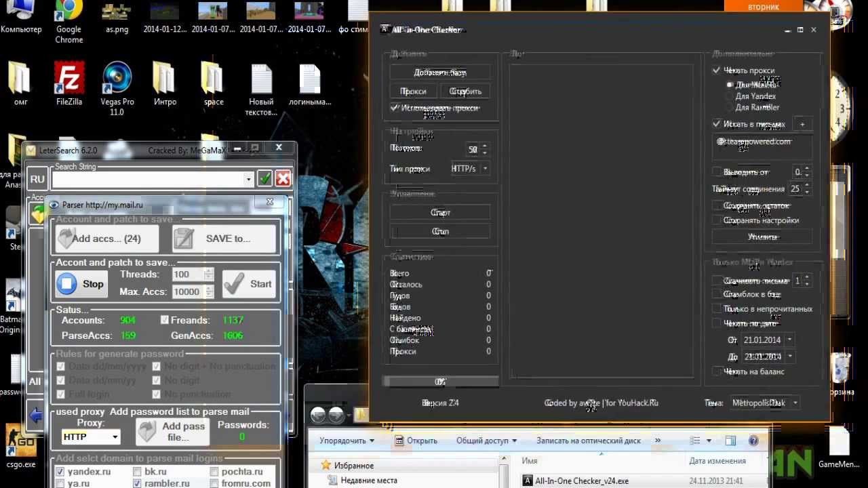The image size is (868, 488).
Task: Open the Интро folder on desktop
Action: point(165,84)
